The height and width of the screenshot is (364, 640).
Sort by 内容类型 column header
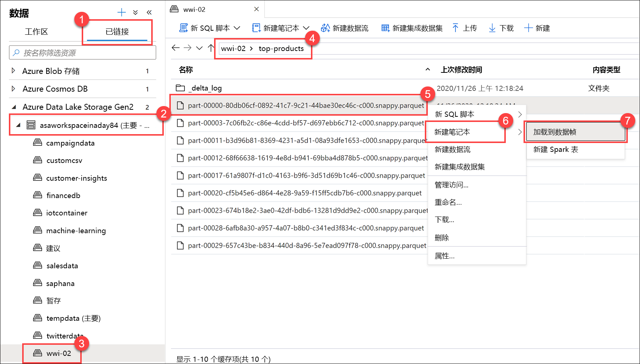606,69
